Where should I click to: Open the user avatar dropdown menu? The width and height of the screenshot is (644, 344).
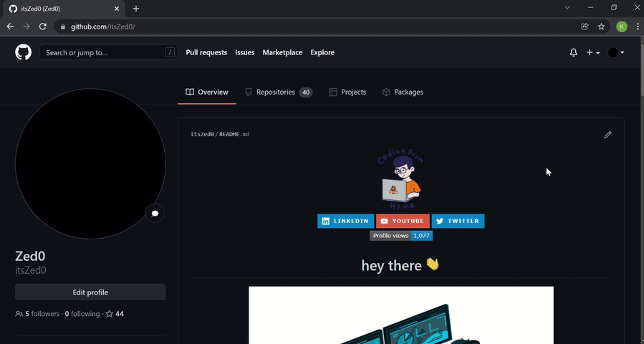coord(616,52)
